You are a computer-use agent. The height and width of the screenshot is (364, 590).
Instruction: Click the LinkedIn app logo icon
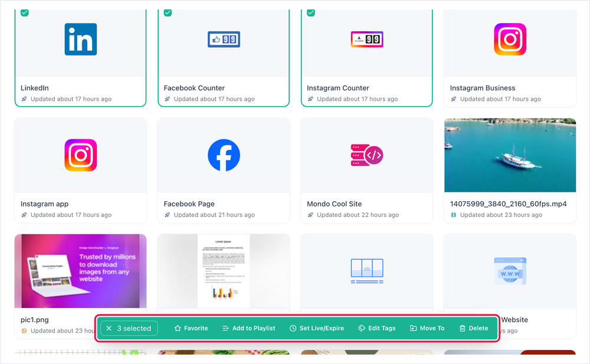click(x=80, y=39)
